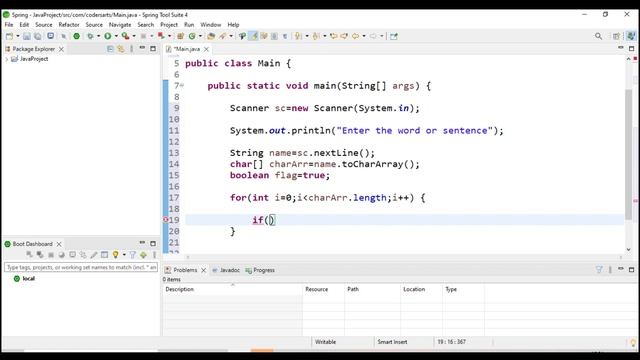640x360 pixels.
Task: Open the Refactor menu
Action: [69, 25]
